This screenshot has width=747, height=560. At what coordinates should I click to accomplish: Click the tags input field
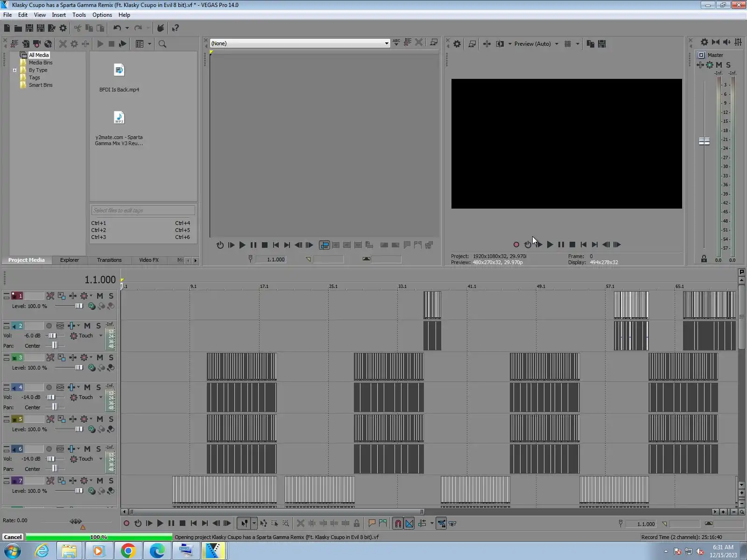[143, 210]
